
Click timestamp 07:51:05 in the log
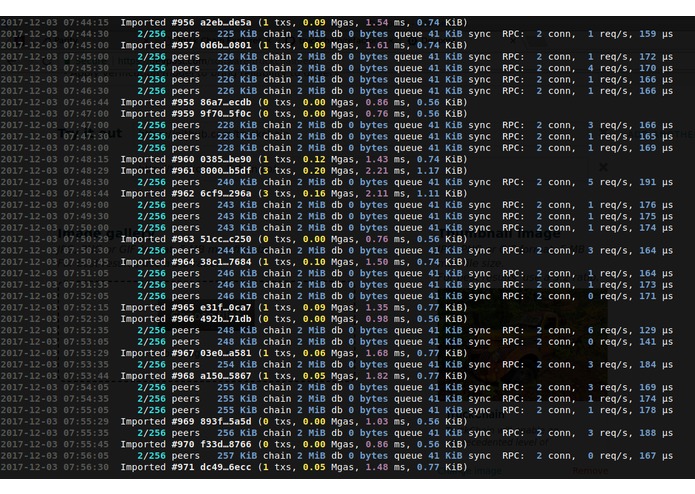click(x=86, y=273)
